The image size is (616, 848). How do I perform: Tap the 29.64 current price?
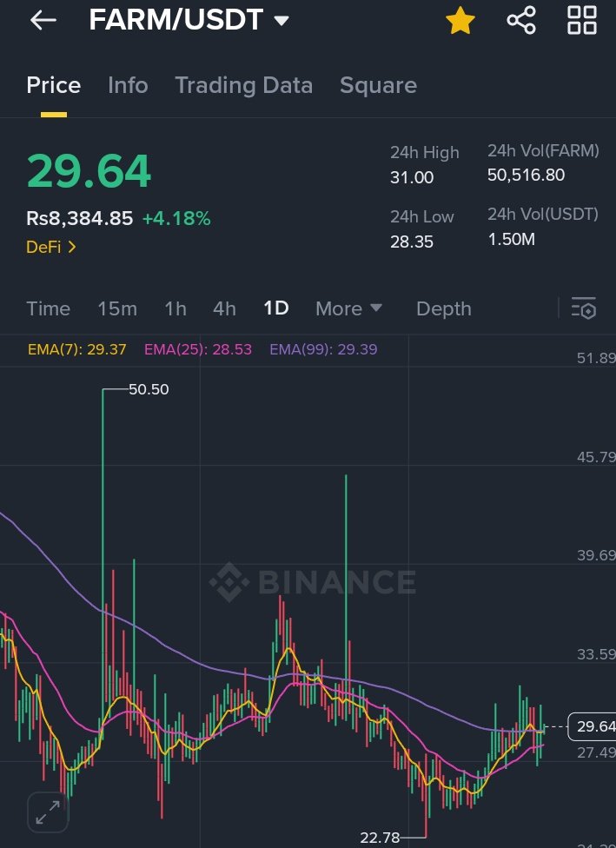(89, 171)
